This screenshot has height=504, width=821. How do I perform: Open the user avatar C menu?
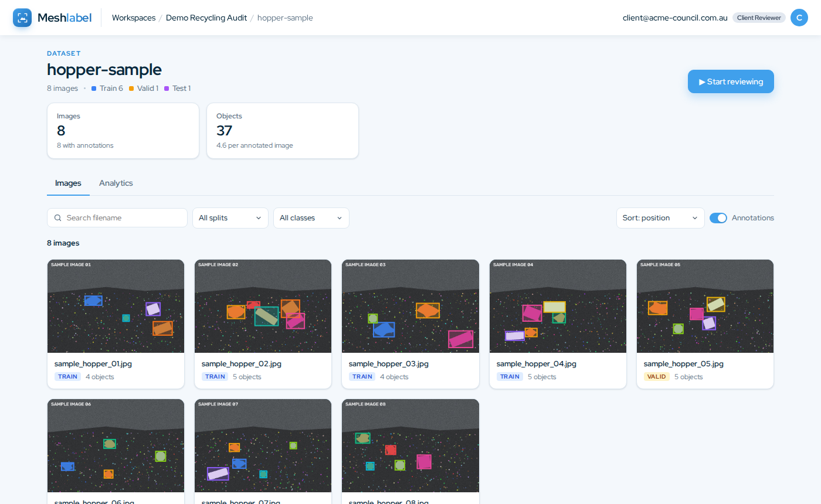[799, 18]
